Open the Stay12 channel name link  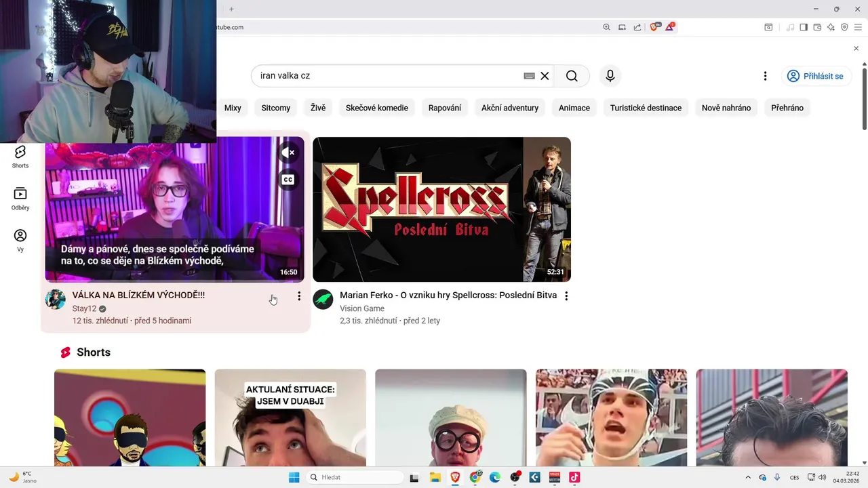point(85,308)
